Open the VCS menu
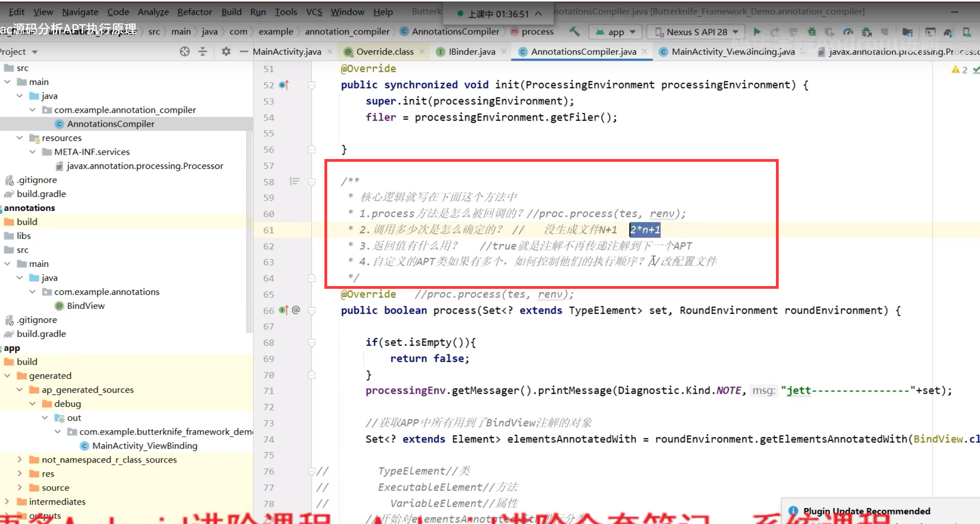This screenshot has height=524, width=980. point(314,12)
